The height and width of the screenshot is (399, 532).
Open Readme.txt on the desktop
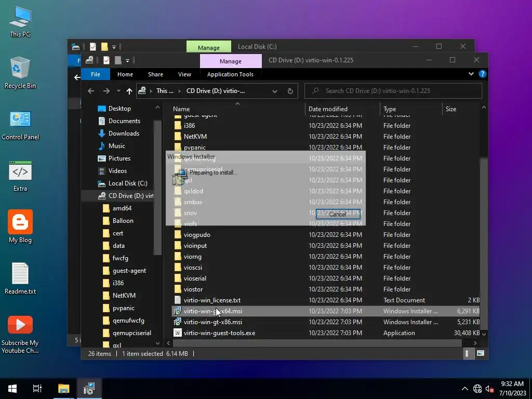(x=20, y=278)
